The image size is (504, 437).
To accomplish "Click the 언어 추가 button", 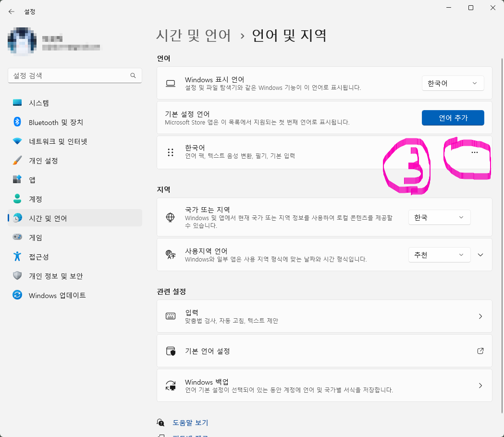I will coord(453,118).
